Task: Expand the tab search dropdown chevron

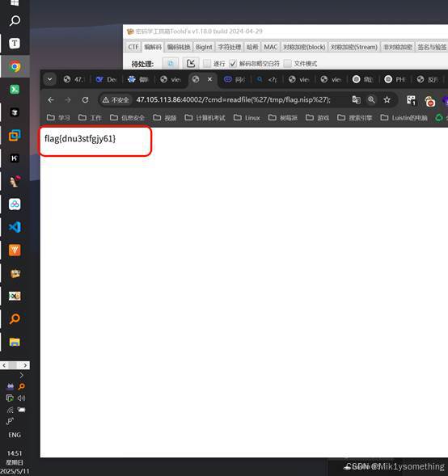Action: coord(49,79)
